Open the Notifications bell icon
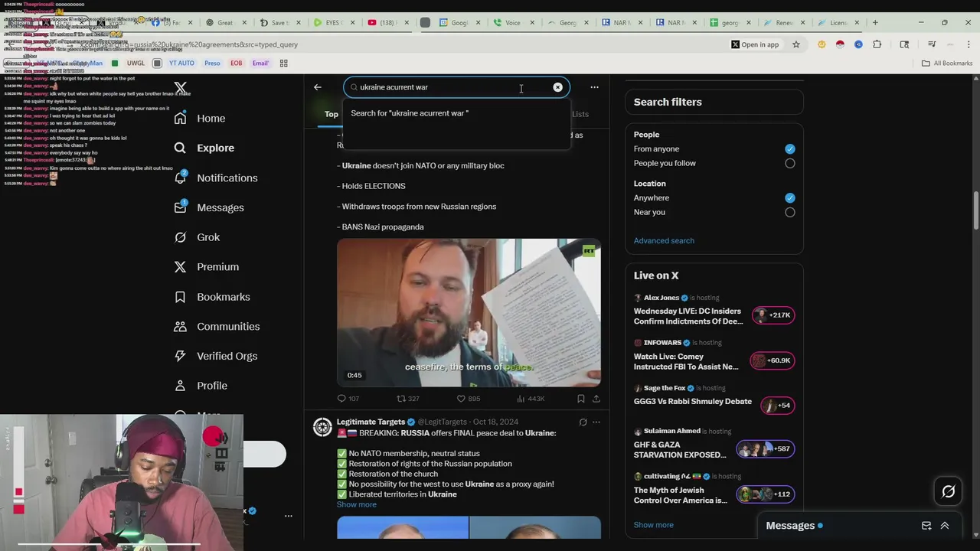 tap(180, 178)
